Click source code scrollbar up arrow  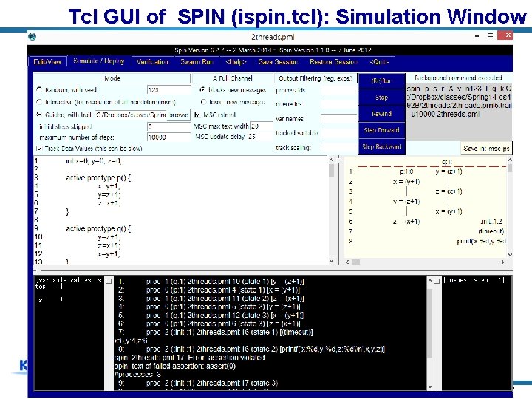332,160
